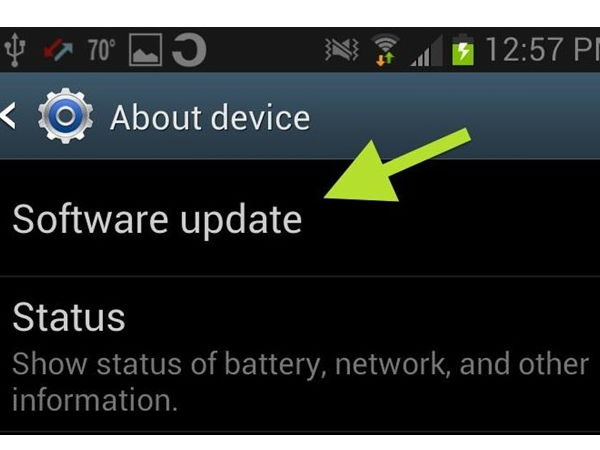
Task: Tap the circular sync notification icon
Action: click(189, 50)
